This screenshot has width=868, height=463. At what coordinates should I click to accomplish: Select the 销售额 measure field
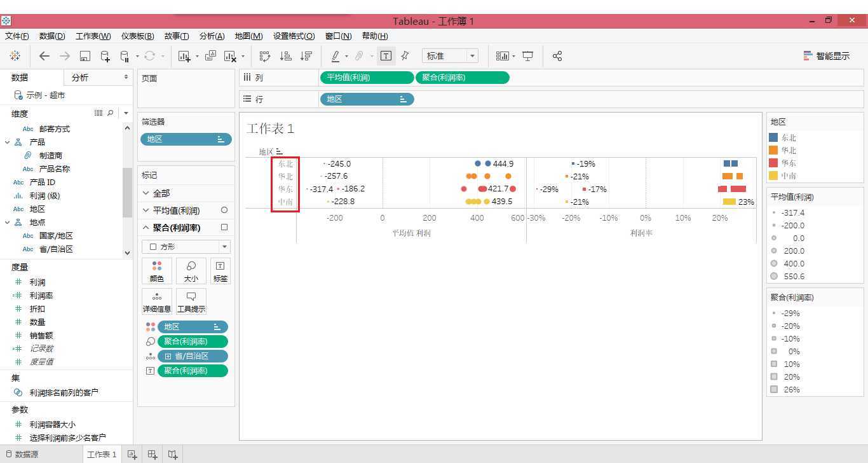41,336
